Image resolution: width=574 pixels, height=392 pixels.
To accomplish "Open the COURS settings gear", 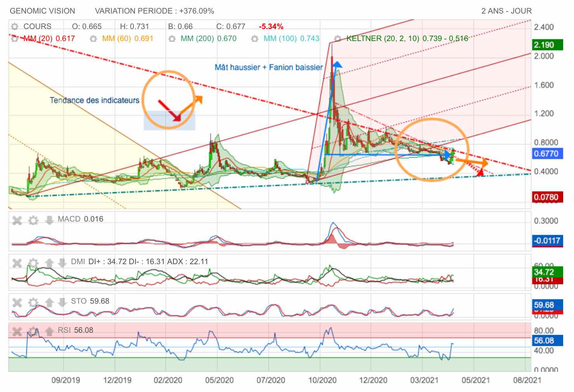I will [x=15, y=26].
